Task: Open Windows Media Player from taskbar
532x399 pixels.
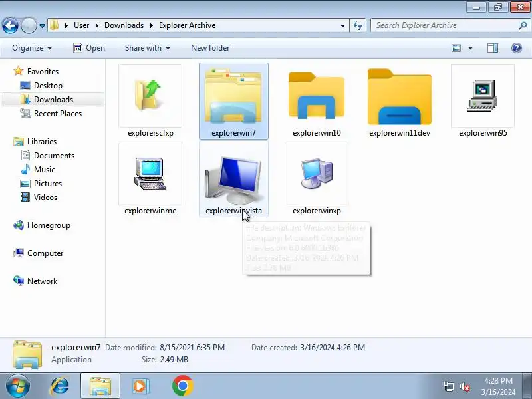Action: (140, 386)
